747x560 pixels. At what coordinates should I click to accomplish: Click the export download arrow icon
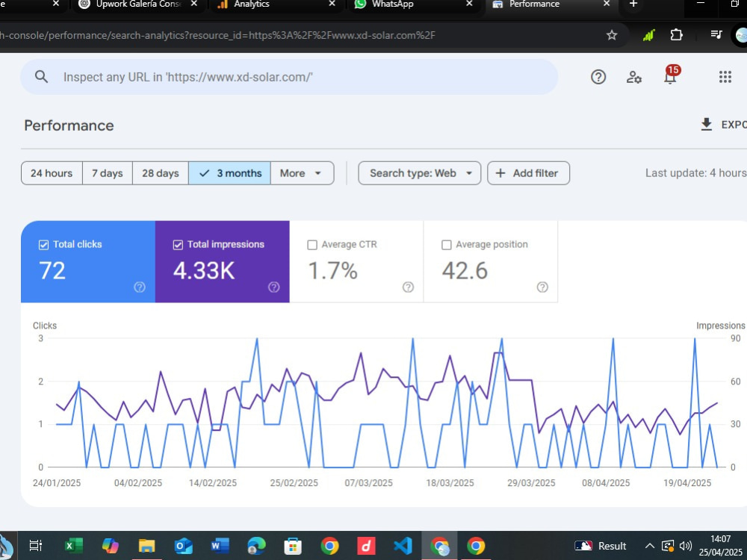pyautogui.click(x=707, y=125)
